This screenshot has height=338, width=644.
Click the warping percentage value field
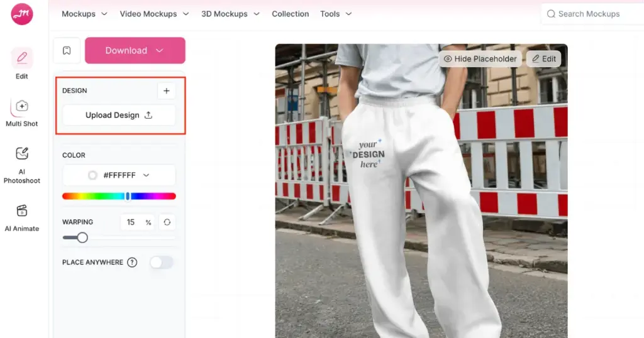138,222
